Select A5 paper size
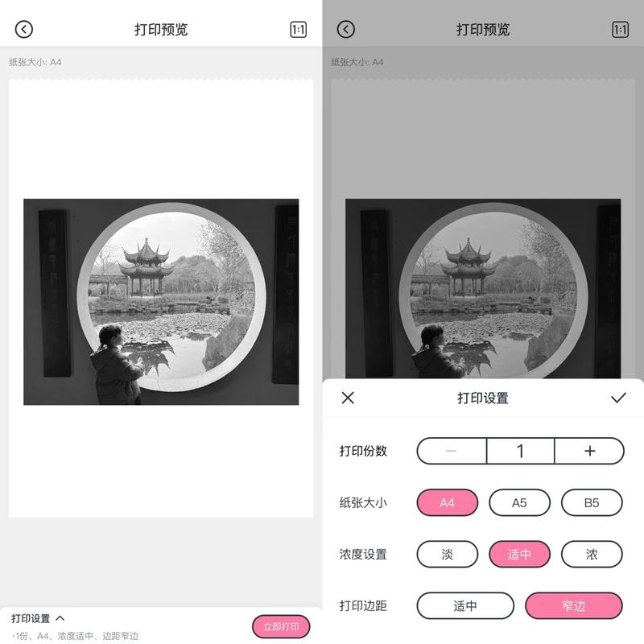This screenshot has width=644, height=644. 519,502
